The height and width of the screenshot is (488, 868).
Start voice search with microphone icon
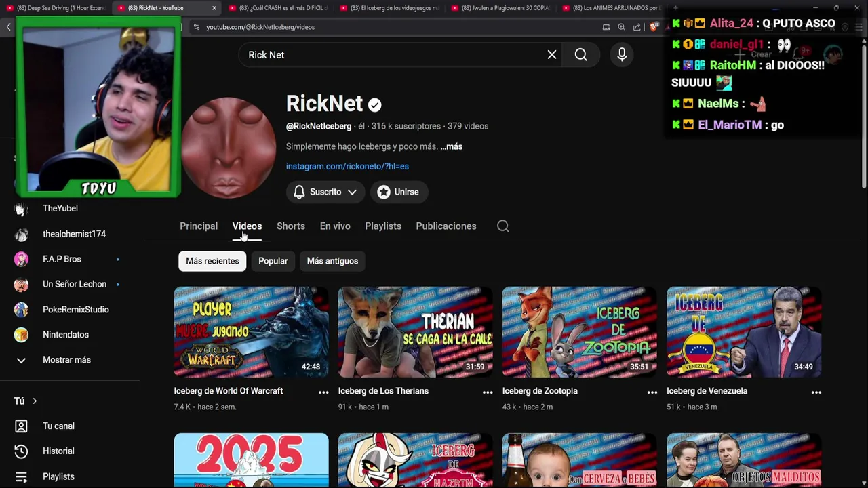tap(622, 55)
